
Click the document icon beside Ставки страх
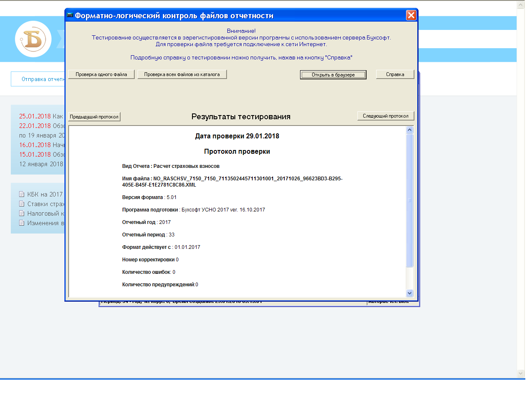[22, 204]
